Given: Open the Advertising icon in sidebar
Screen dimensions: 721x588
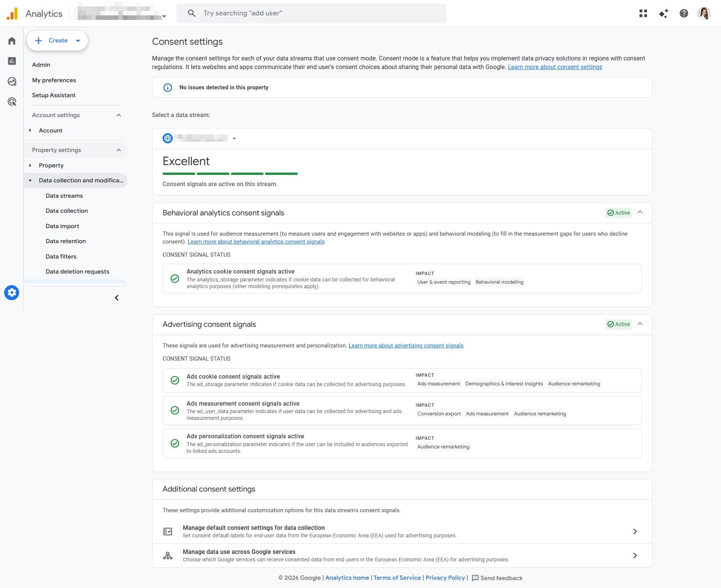Looking at the screenshot, I should pos(12,102).
